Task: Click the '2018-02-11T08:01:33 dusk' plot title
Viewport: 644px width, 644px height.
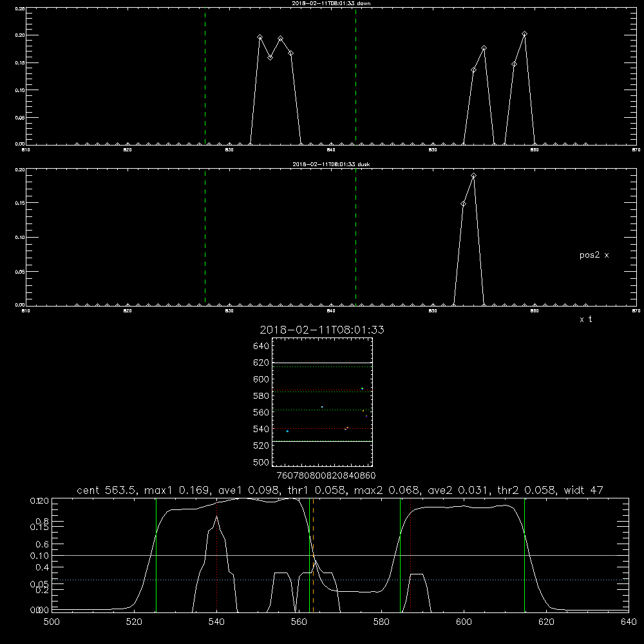Action: pos(331,164)
